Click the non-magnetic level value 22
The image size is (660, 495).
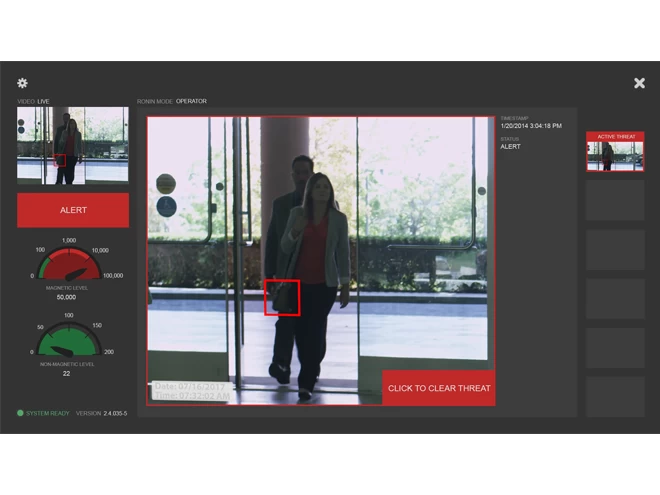click(66, 373)
